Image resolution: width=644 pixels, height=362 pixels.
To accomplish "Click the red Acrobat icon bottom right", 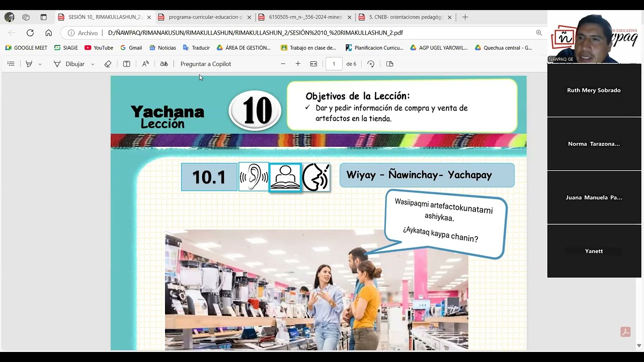I will coord(625,332).
